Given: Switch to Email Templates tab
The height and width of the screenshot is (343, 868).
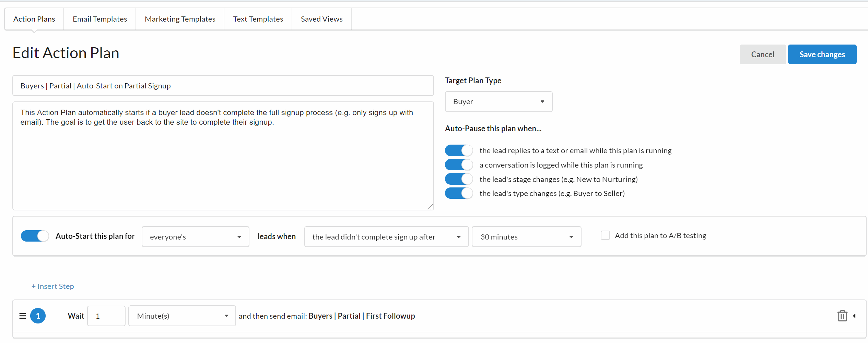Looking at the screenshot, I should click(100, 19).
